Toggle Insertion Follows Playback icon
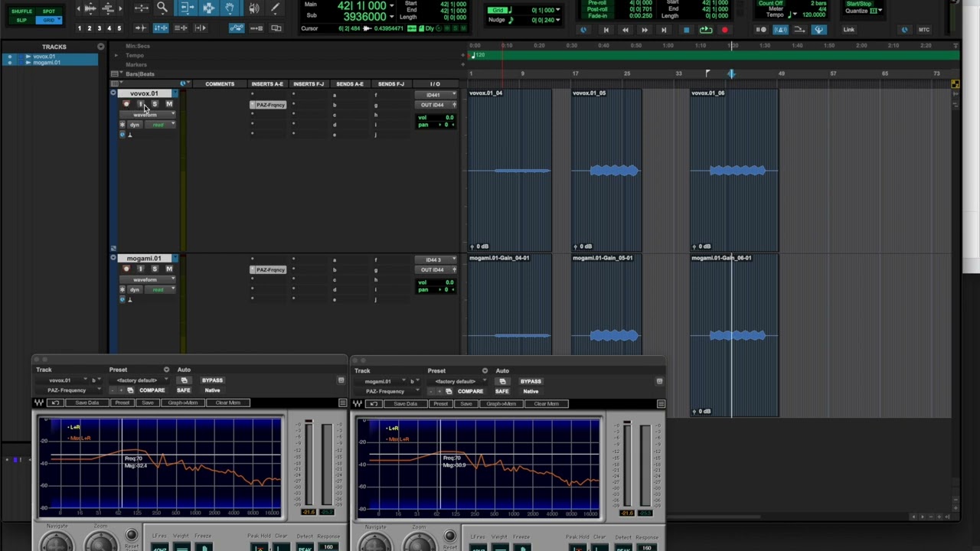The image size is (980, 551). [x=201, y=28]
